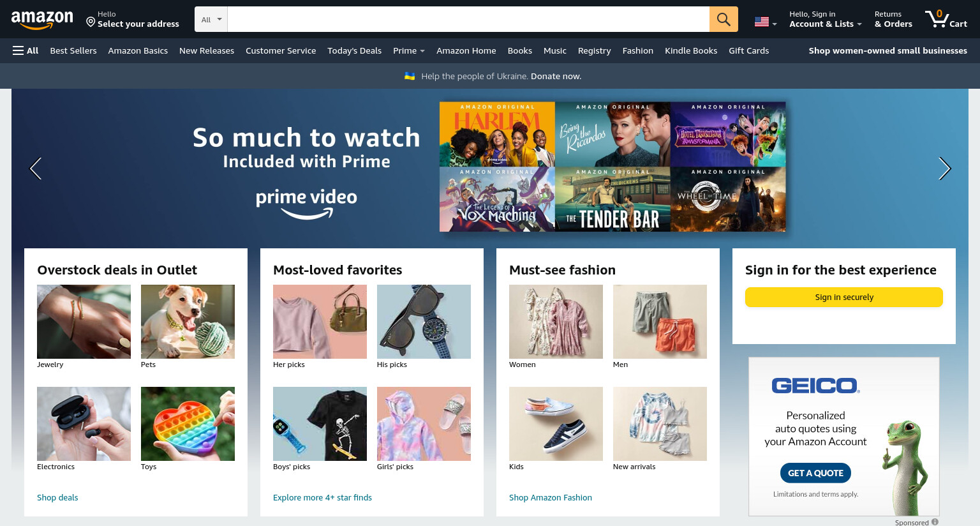Open Girls' picks image
Image resolution: width=980 pixels, height=526 pixels.
(424, 424)
